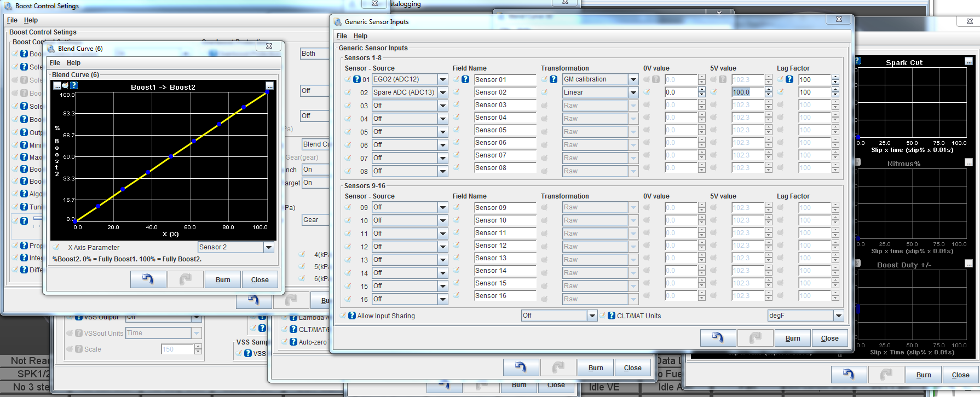Click the help icon on the Blend Curve graph

(74, 85)
